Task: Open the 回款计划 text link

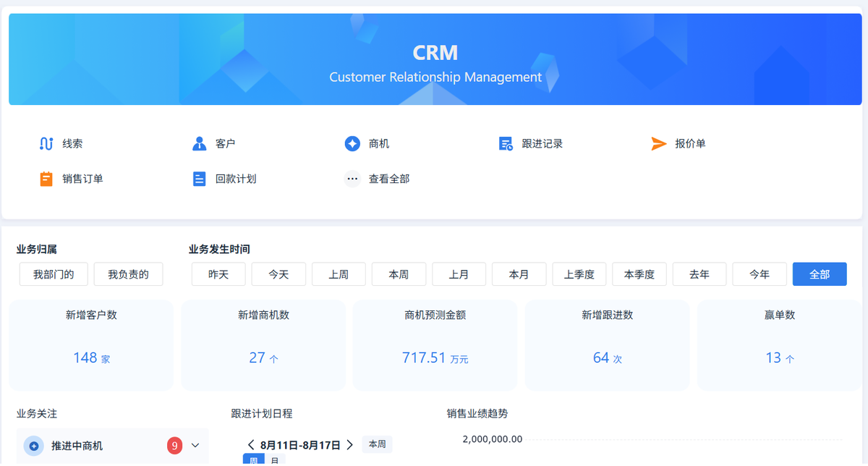Action: click(236, 178)
